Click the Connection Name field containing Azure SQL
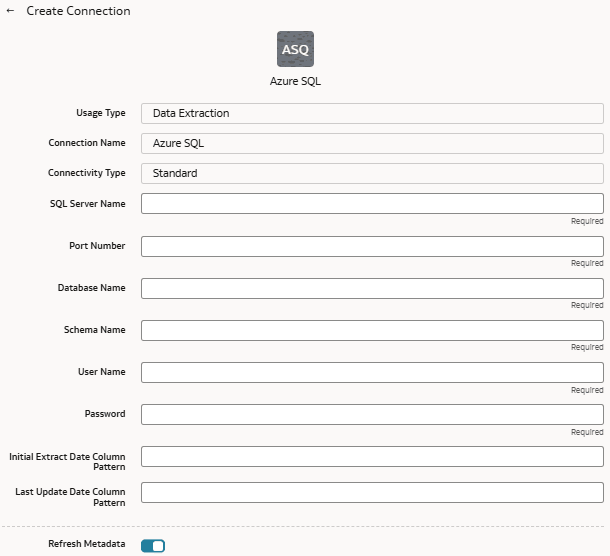This screenshot has width=610, height=556. pos(372,143)
